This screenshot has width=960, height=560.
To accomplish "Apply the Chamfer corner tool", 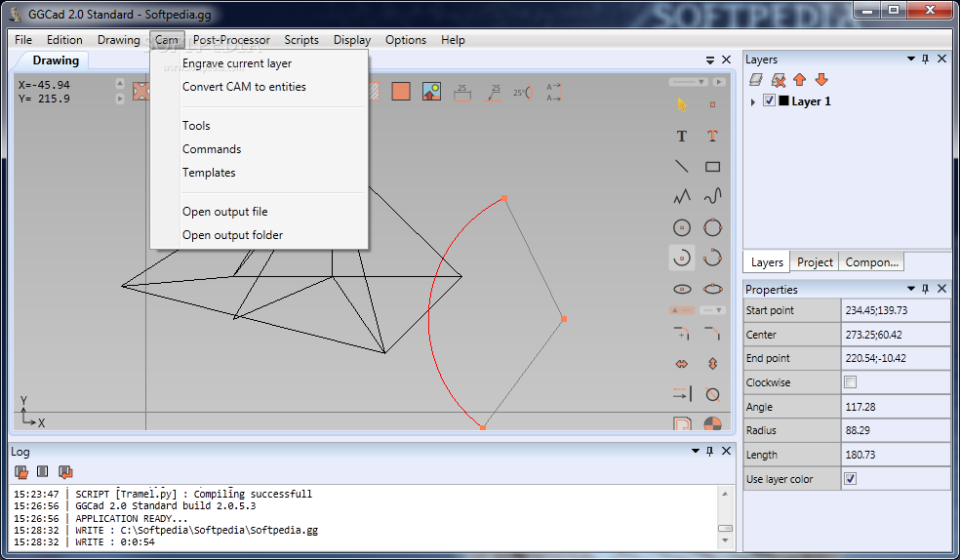I will click(712, 334).
